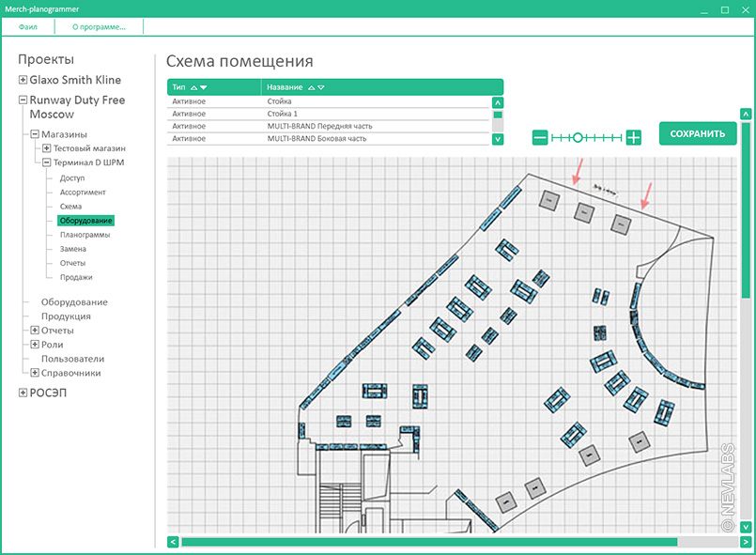Viewport: 756px width, 555px height.
Task: Select the Стойка 1 table row
Action: click(329, 114)
